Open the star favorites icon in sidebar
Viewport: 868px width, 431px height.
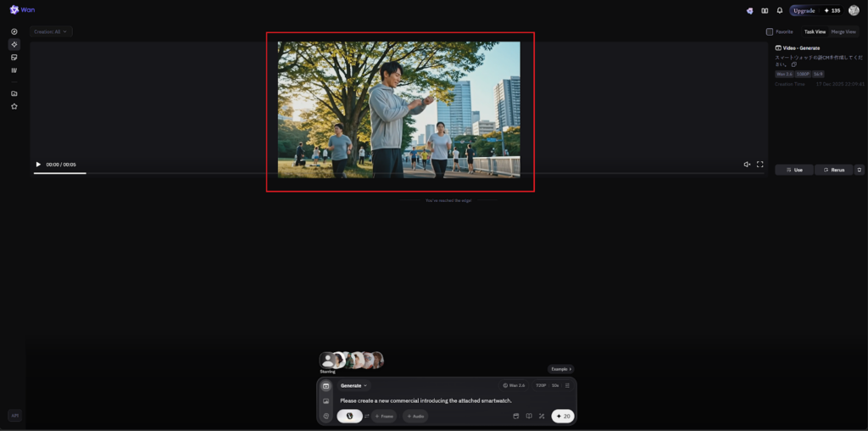[14, 107]
